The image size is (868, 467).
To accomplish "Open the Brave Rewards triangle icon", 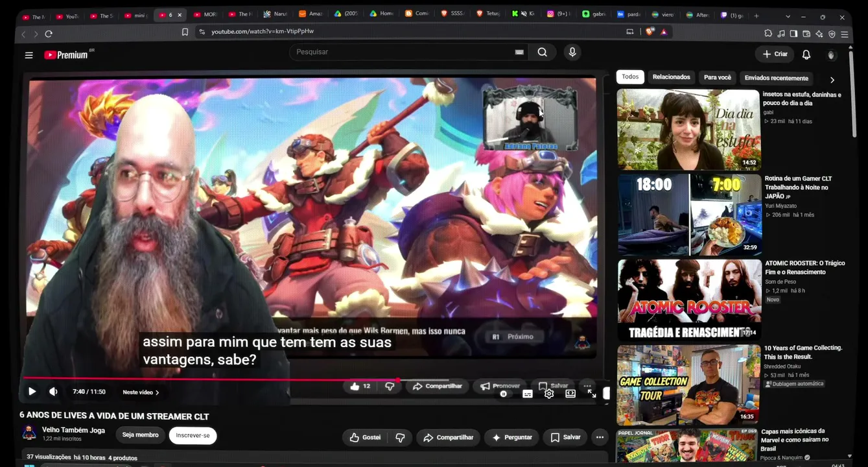I will click(x=664, y=32).
